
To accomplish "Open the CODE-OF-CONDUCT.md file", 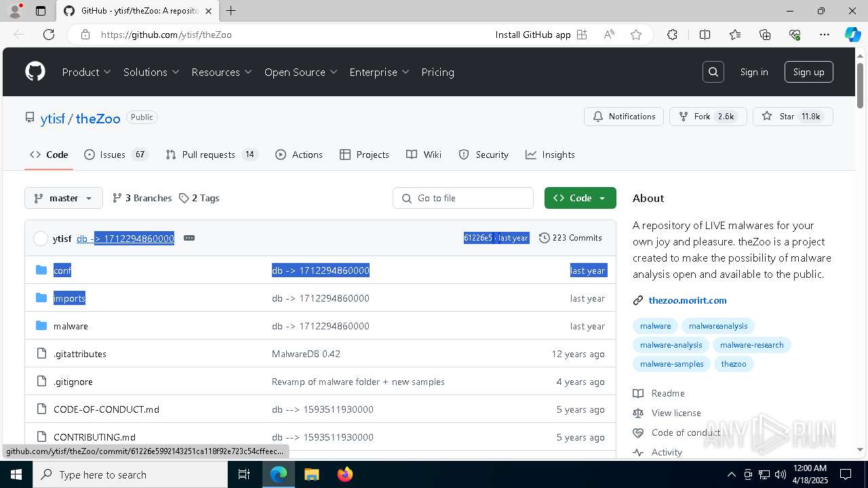I will pos(106,409).
